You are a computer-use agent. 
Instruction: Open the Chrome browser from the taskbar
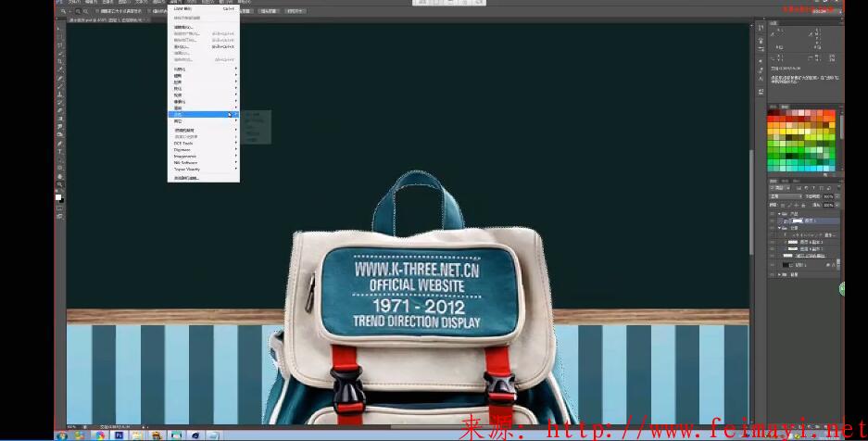pos(100,435)
